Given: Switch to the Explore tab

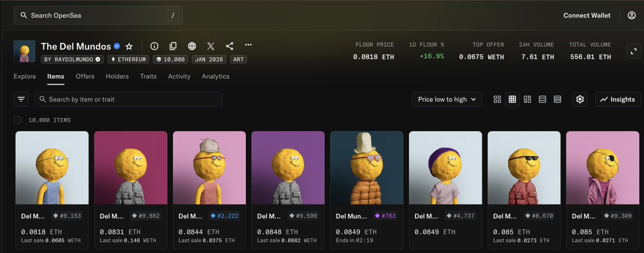Looking at the screenshot, I should 25,76.
